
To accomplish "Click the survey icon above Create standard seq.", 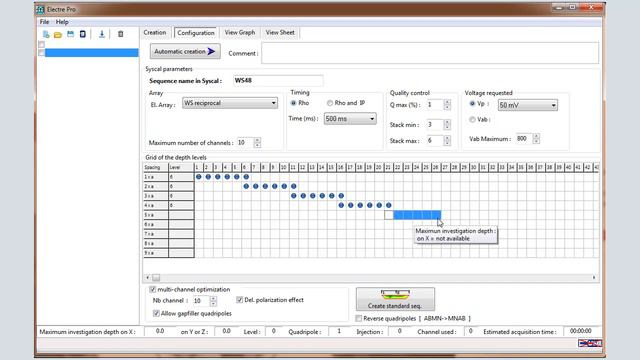I will point(395,294).
